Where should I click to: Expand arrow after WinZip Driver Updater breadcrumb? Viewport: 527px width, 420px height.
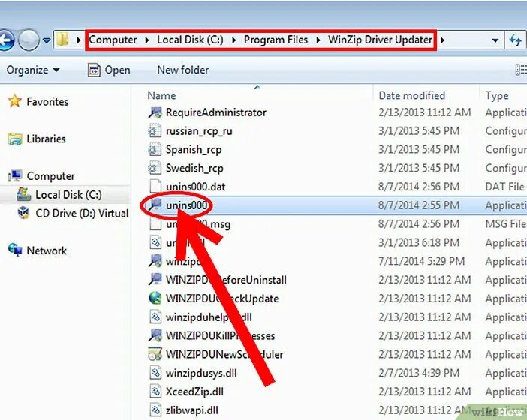pos(443,40)
